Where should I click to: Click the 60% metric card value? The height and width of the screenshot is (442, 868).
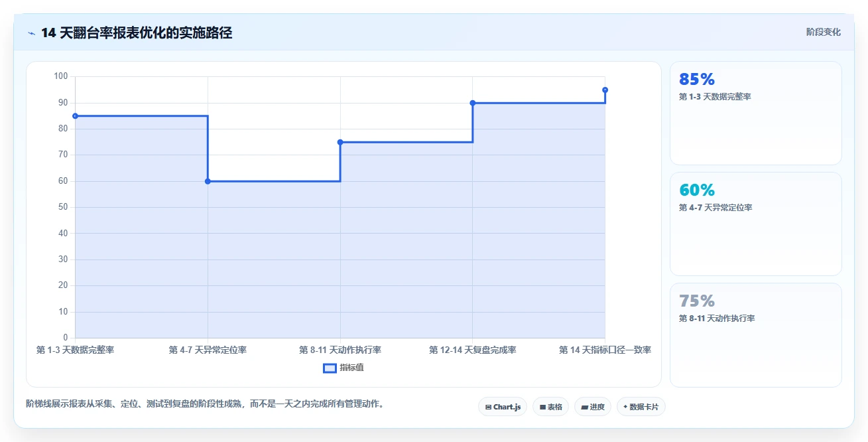697,190
